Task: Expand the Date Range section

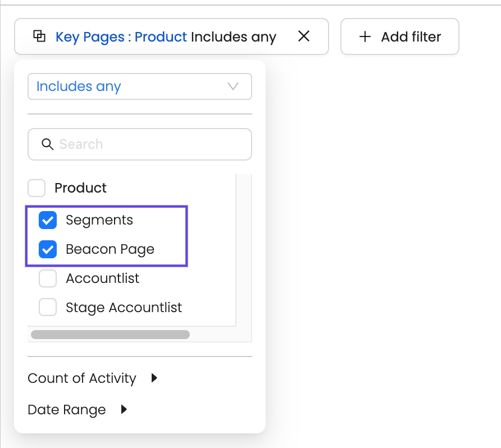Action: (x=66, y=410)
